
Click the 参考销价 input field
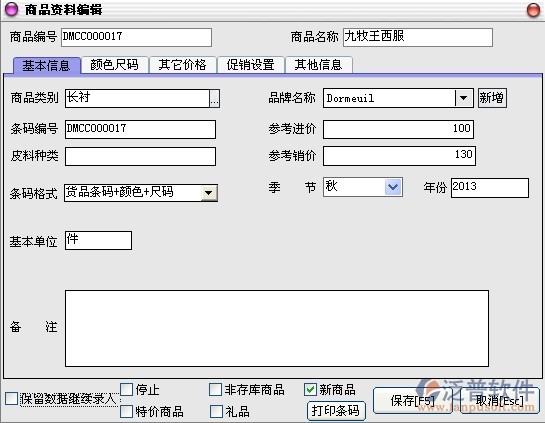click(399, 156)
